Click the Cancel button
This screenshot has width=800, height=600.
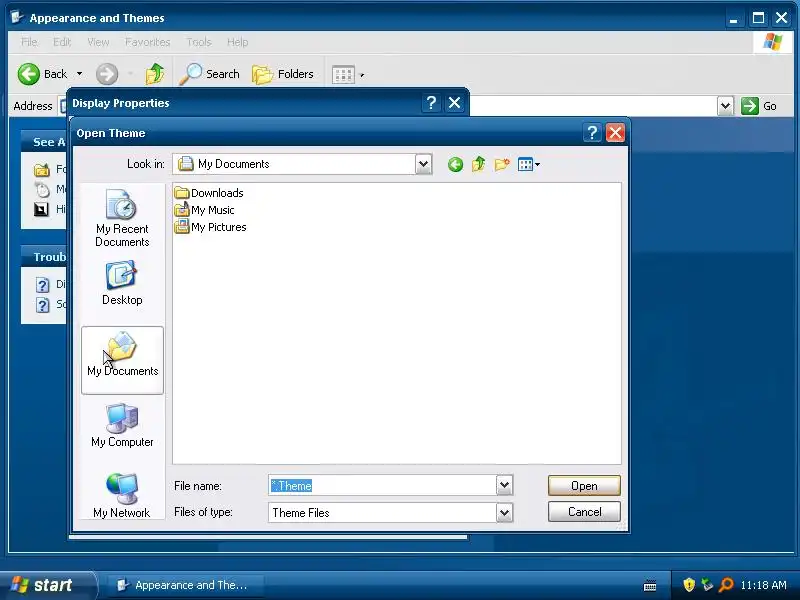[x=584, y=512]
